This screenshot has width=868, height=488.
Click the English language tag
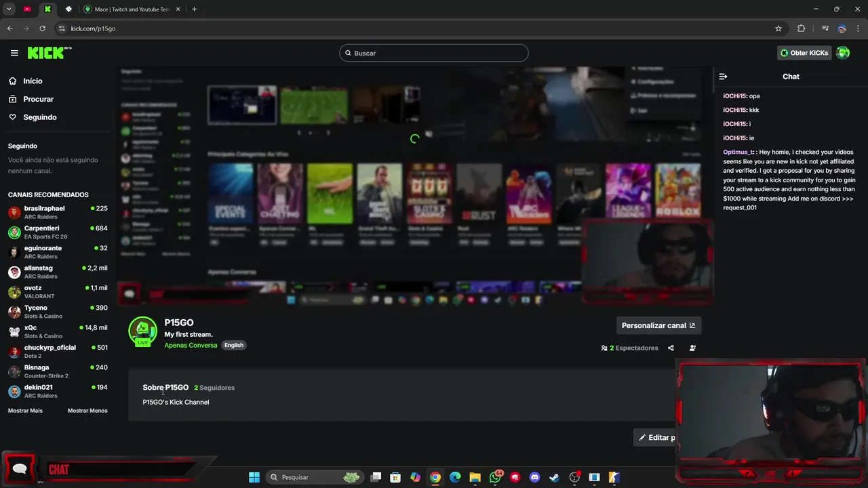[x=234, y=345]
